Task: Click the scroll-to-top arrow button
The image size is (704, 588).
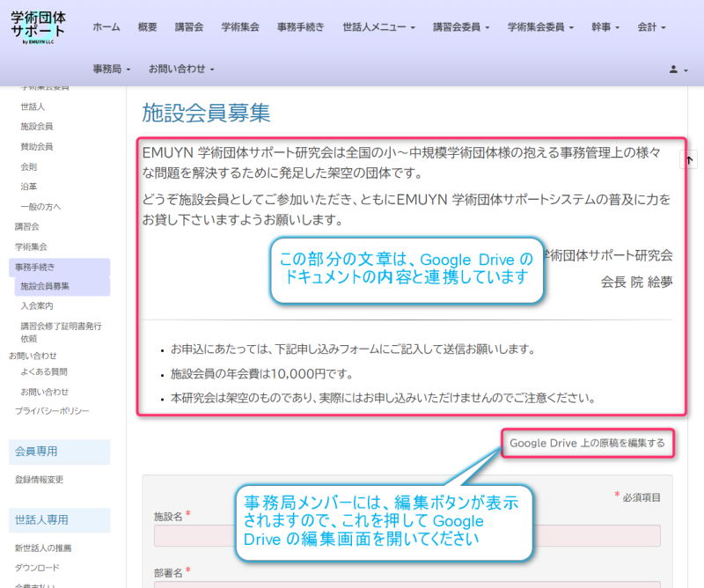Action: (x=690, y=159)
